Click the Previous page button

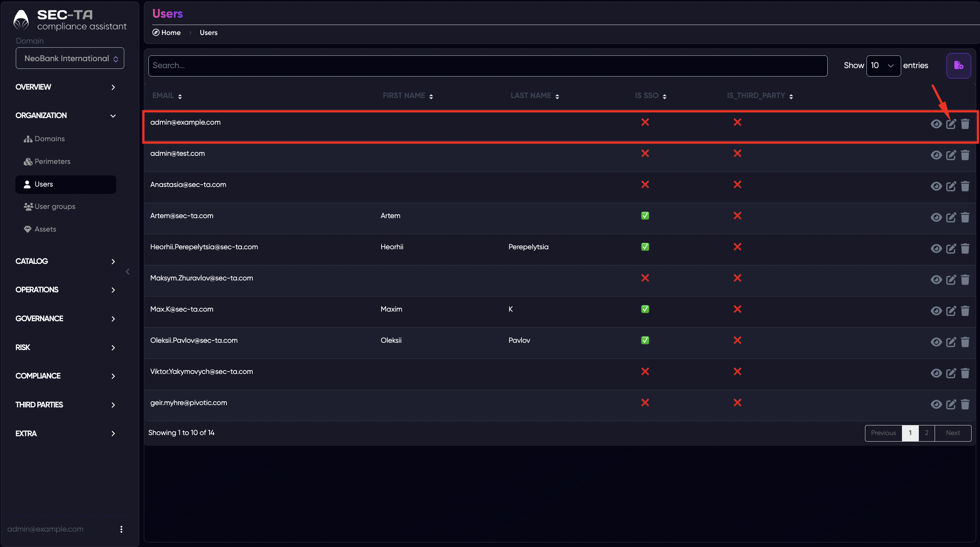pos(883,433)
